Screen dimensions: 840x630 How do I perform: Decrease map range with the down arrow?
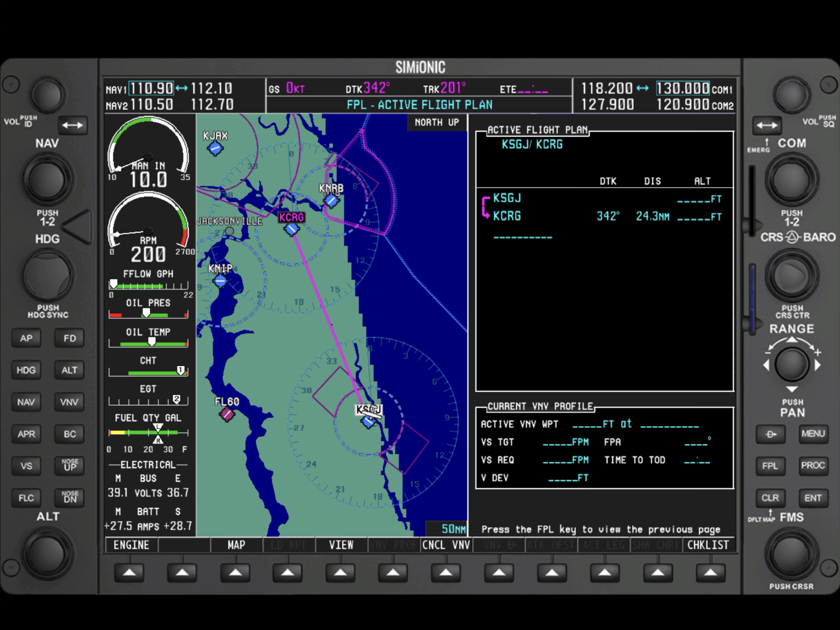[x=792, y=389]
